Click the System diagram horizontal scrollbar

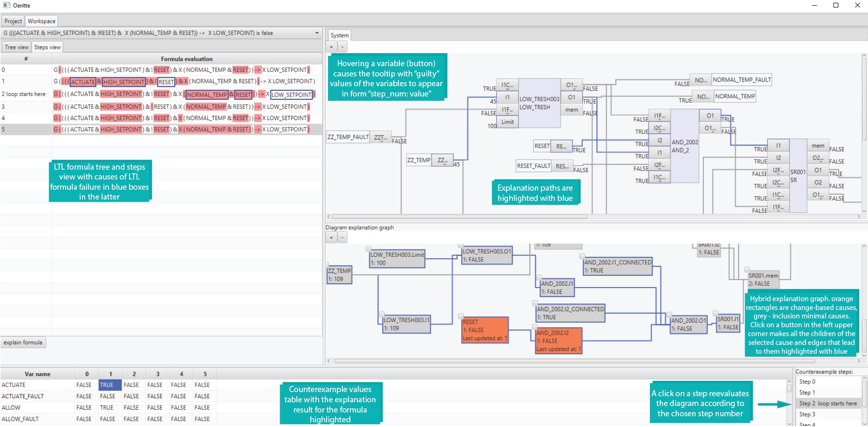[459, 217]
